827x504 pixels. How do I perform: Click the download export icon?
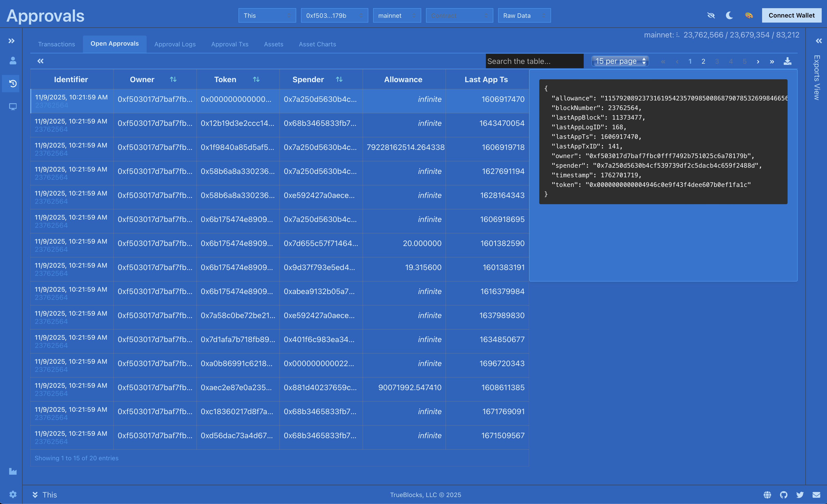(x=787, y=61)
